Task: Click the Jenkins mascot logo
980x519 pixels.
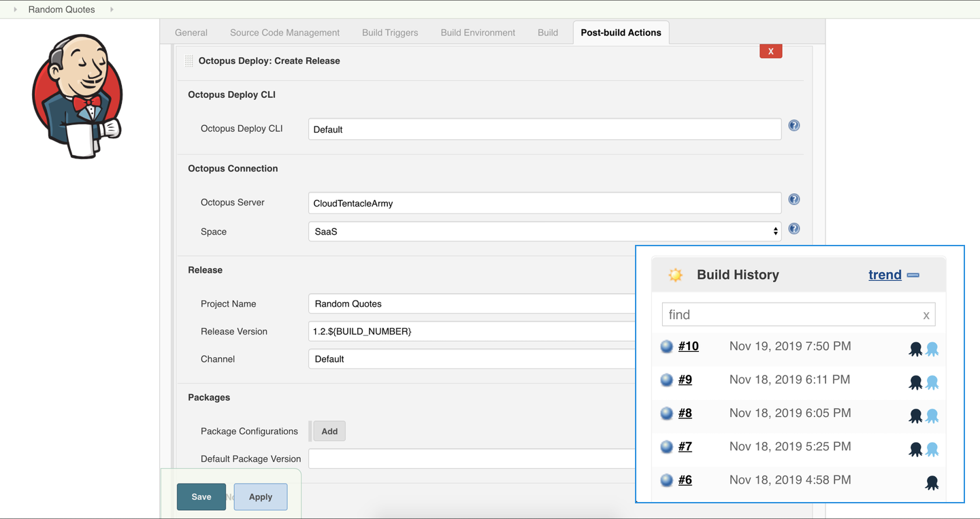Action: 77,95
